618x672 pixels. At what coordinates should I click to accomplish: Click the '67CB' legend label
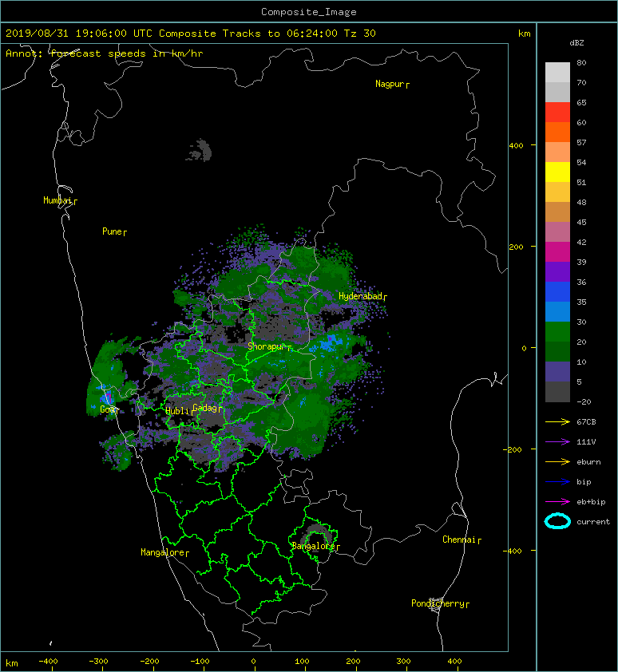(586, 422)
